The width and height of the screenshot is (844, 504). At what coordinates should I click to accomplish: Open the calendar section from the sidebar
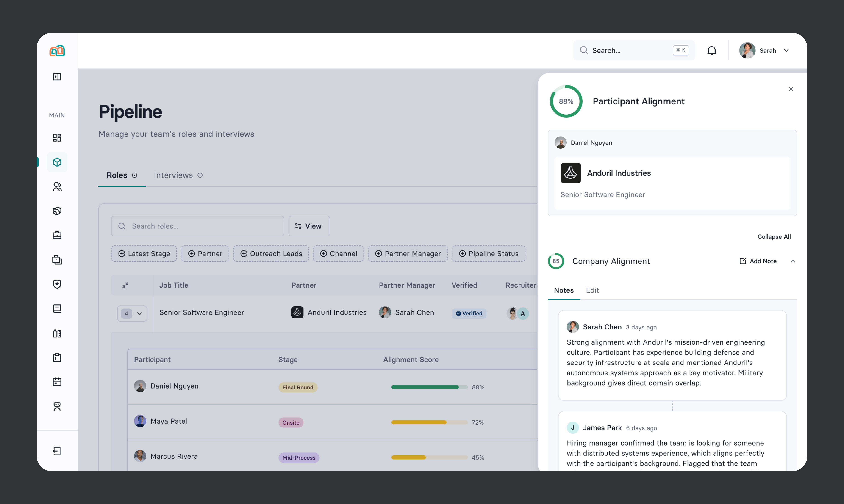click(57, 381)
